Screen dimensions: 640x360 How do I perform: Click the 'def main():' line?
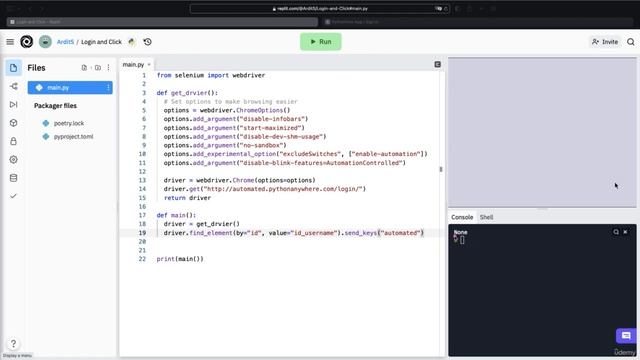[176, 215]
